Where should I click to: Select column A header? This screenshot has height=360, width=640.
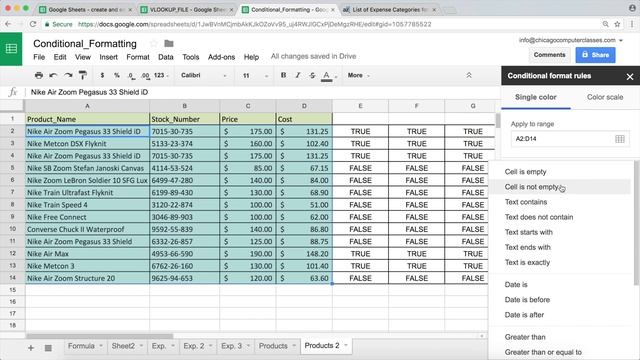pyautogui.click(x=87, y=106)
